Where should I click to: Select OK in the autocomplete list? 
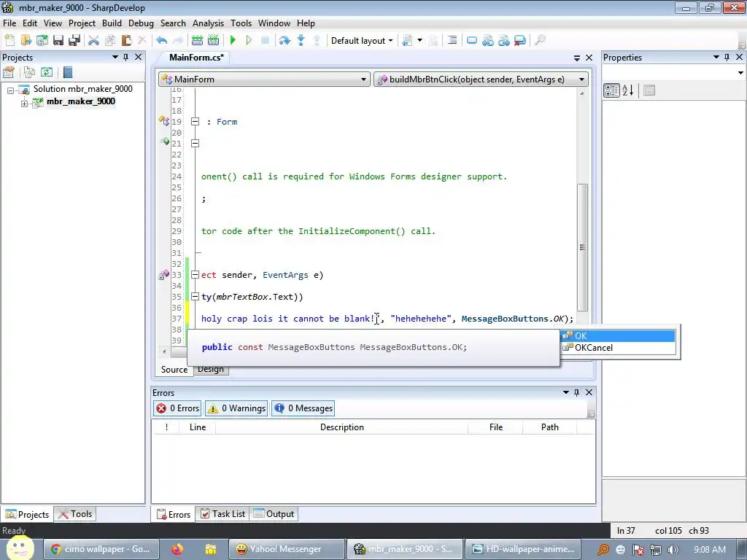coord(619,335)
